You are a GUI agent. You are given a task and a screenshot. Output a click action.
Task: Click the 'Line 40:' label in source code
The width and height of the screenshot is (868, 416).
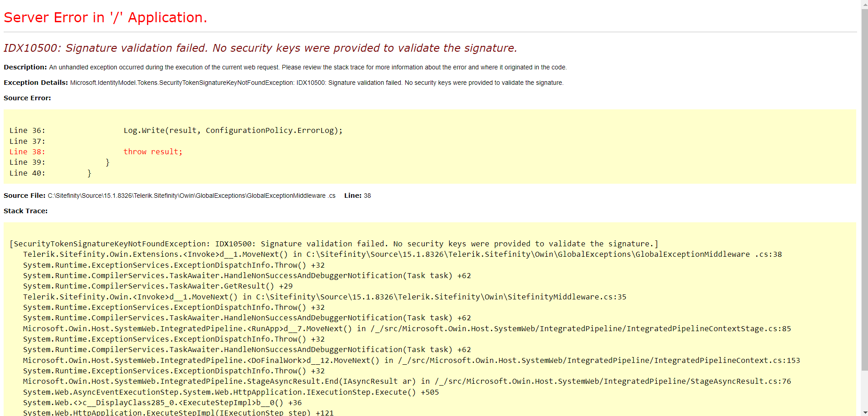pyautogui.click(x=27, y=173)
